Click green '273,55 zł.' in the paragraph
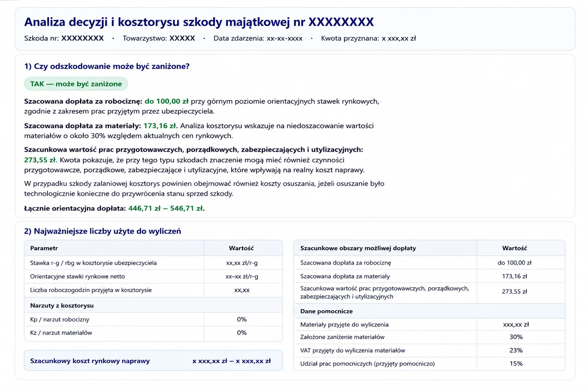 (41, 160)
